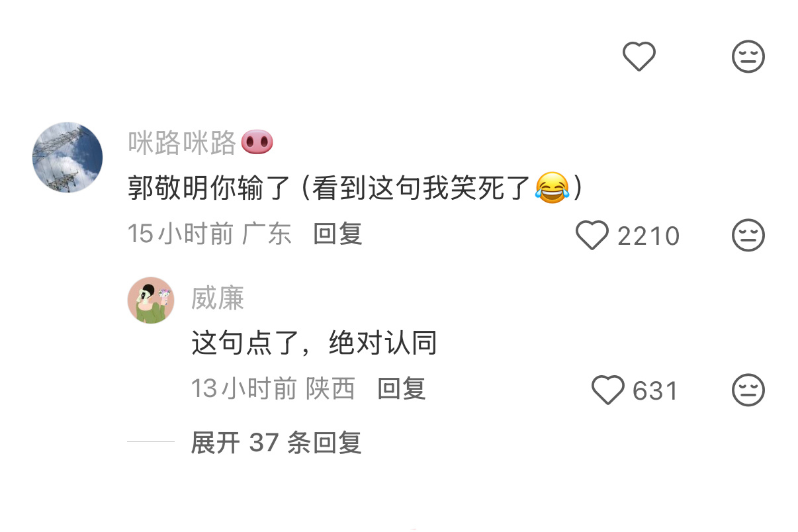Tap the dislike face above 咪路咪路's comment
The width and height of the screenshot is (798, 532).
748,57
